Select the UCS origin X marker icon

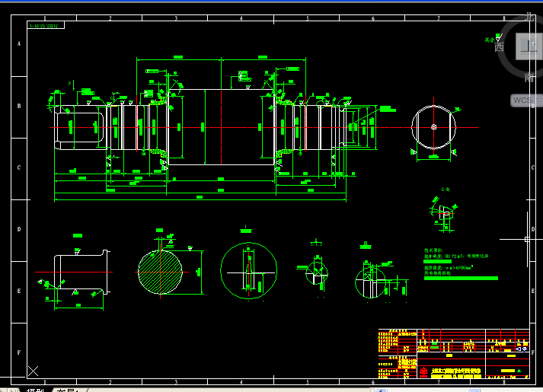[x=34, y=371]
